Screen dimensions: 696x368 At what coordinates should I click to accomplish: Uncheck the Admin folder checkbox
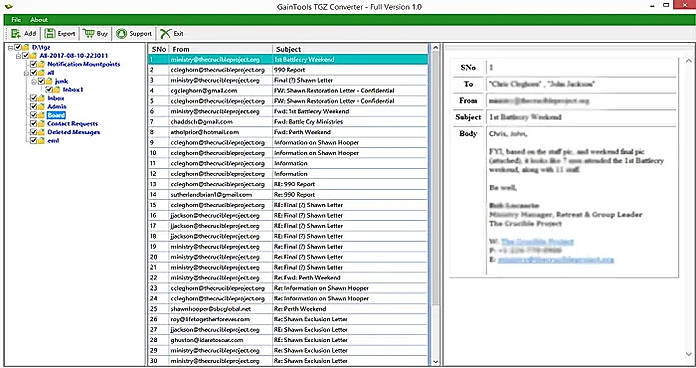(x=33, y=107)
